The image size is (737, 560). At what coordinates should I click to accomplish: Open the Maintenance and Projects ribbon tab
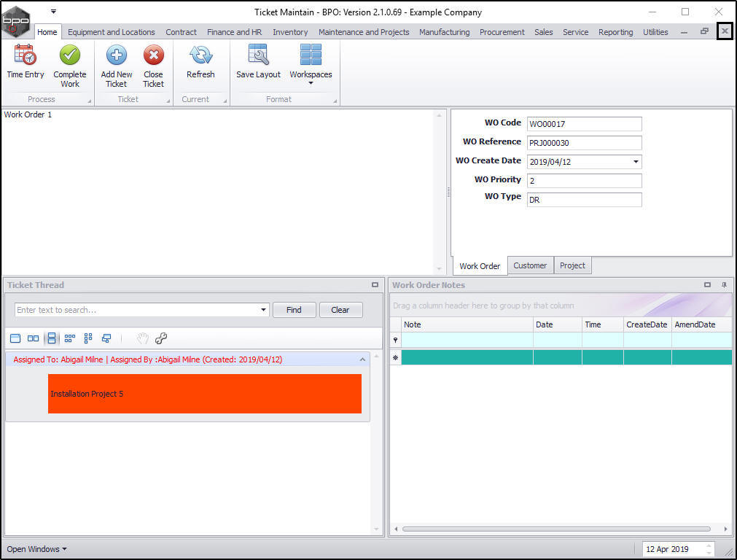[364, 32]
